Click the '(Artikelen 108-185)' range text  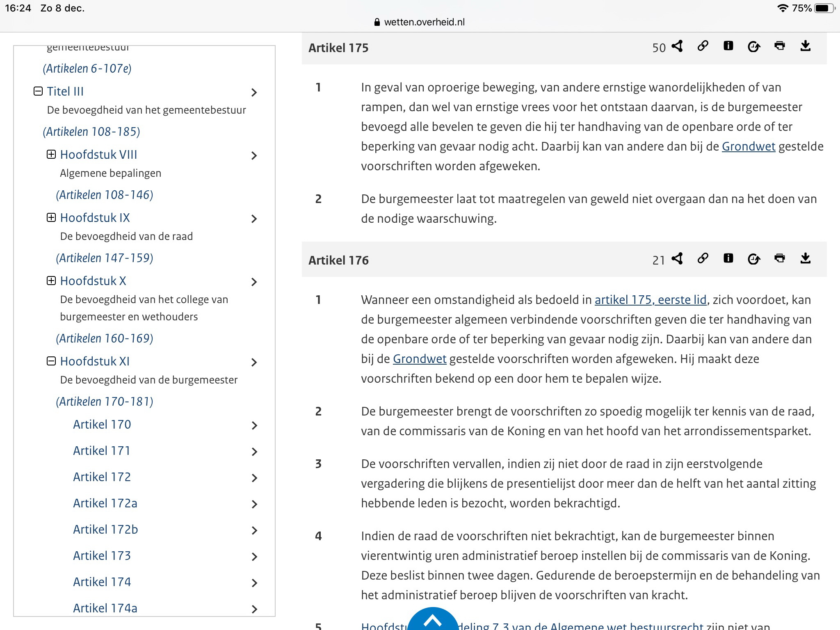click(x=91, y=132)
